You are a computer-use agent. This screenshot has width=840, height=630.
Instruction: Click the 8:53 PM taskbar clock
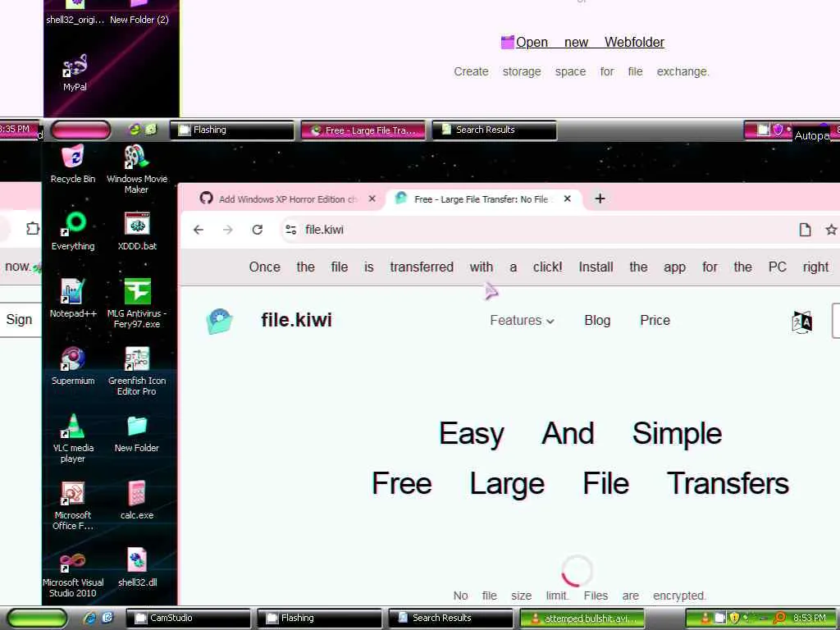pos(810,618)
